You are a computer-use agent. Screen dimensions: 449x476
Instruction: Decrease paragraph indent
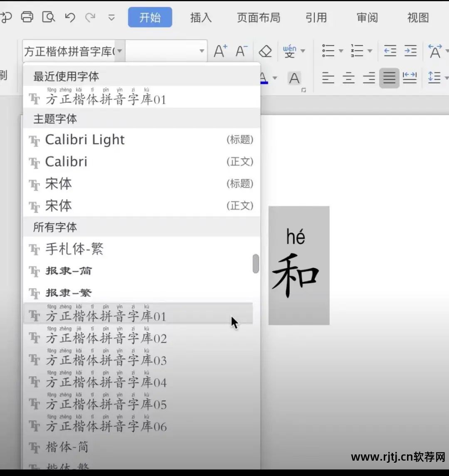pyautogui.click(x=390, y=51)
